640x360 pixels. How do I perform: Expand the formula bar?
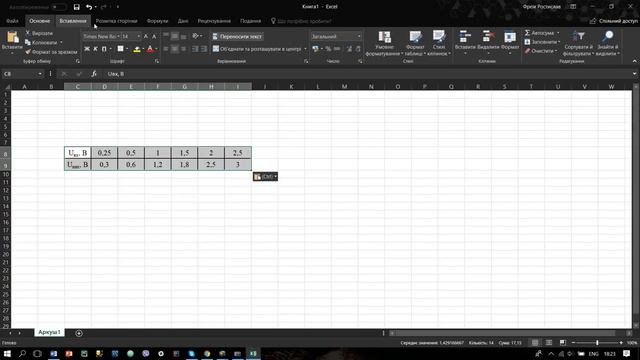(634, 74)
